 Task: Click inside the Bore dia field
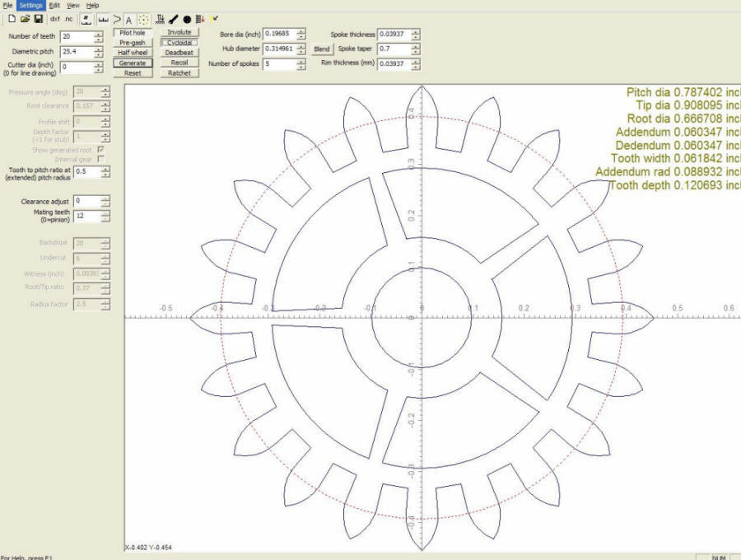point(280,33)
